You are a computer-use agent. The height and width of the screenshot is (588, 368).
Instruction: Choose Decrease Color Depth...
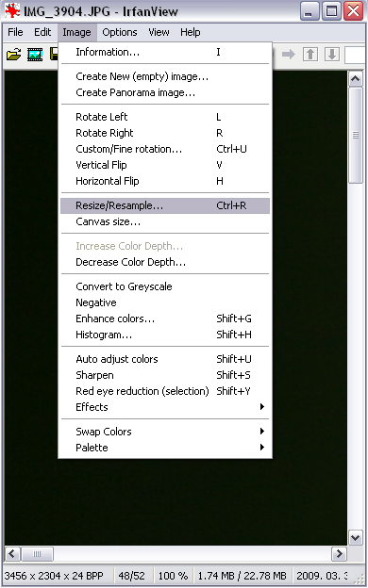coord(165,262)
